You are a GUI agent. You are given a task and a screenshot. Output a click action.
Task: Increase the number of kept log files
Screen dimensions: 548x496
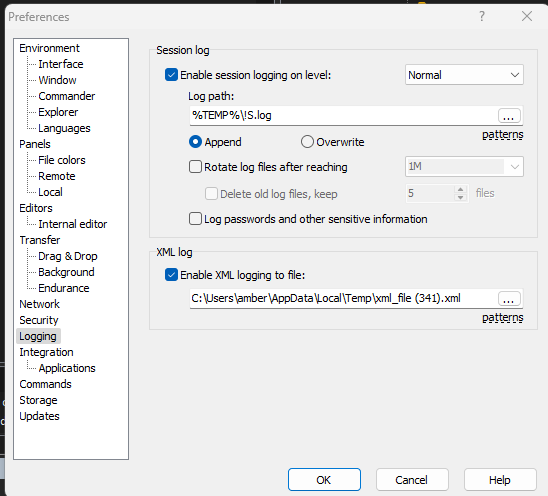point(461,189)
